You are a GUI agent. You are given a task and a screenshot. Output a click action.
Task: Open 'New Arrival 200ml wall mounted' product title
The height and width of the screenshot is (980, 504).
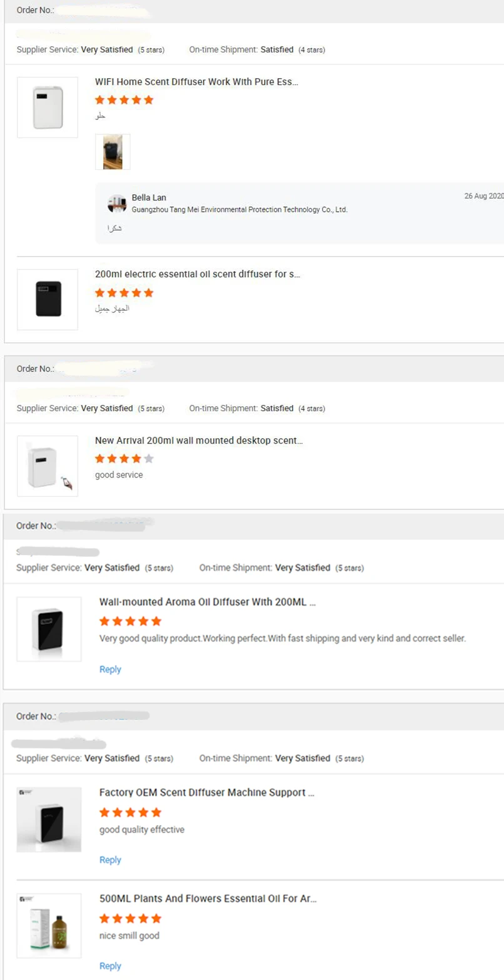click(199, 441)
